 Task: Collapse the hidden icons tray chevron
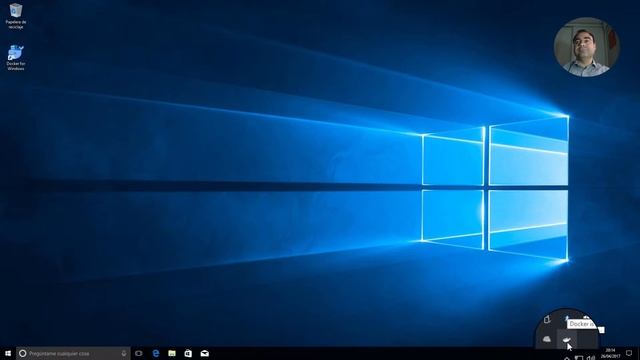click(x=567, y=358)
